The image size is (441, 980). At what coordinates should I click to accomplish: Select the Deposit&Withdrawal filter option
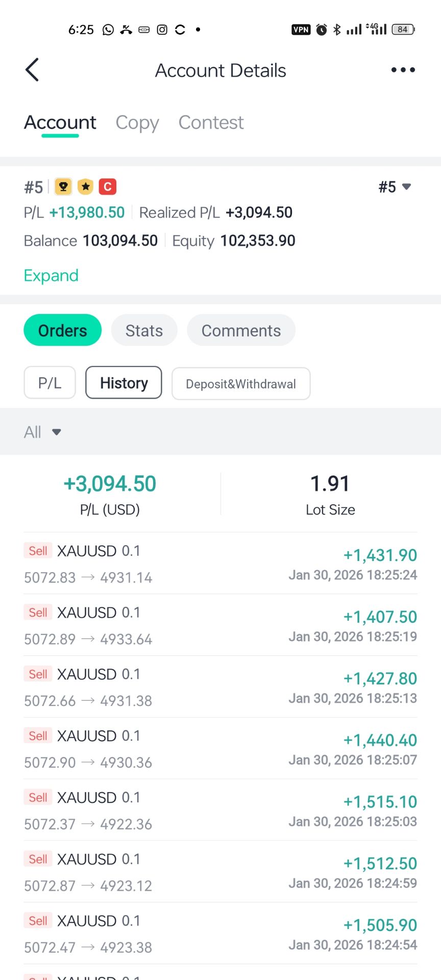click(241, 384)
